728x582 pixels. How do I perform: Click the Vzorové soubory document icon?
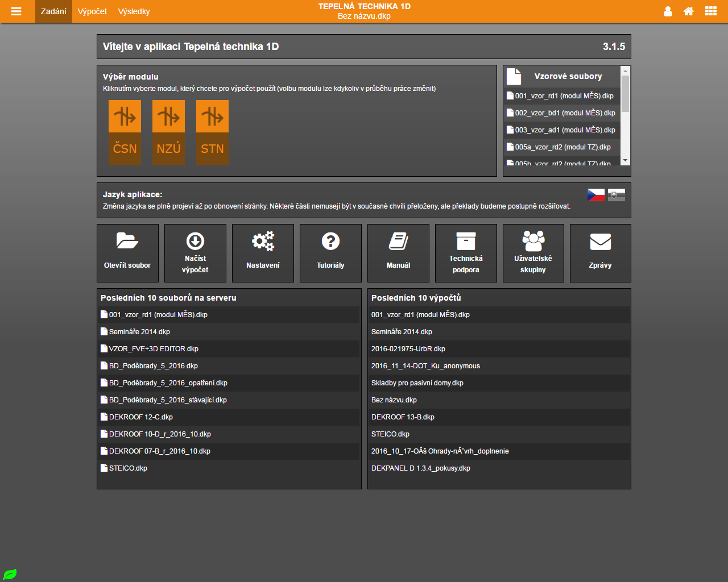coord(514,76)
